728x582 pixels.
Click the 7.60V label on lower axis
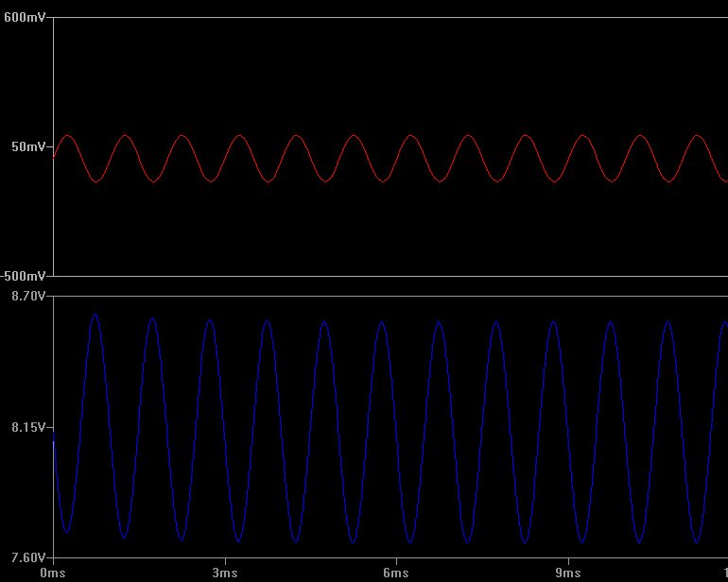click(27, 557)
